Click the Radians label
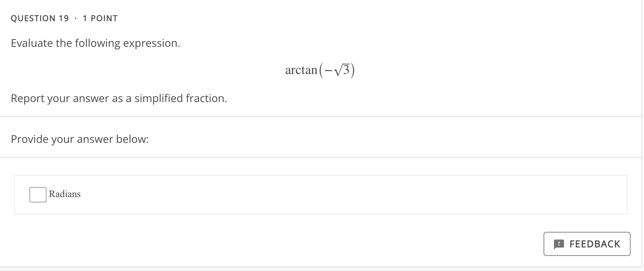Image resolution: width=644 pixels, height=271 pixels. click(65, 194)
